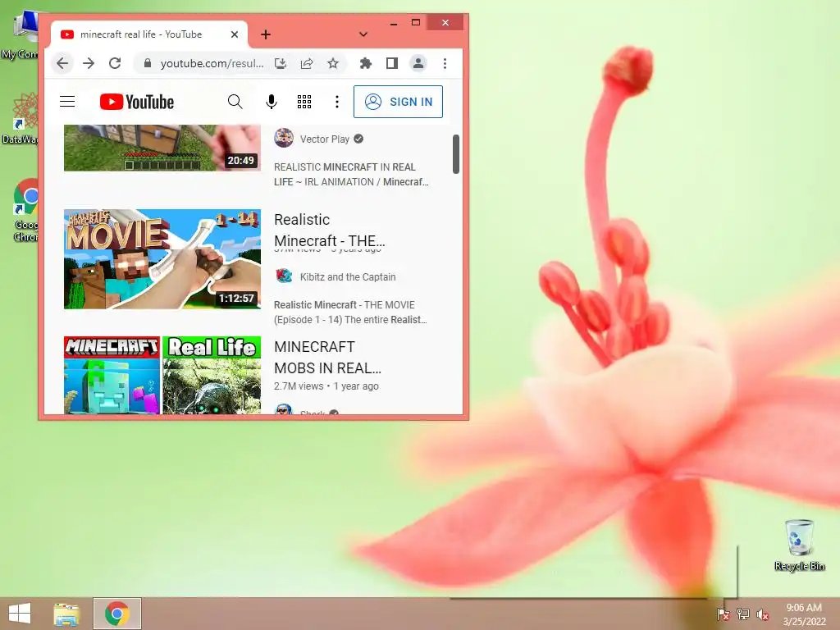This screenshot has width=840, height=630.
Task: Click the muted volume tray icon
Action: [763, 614]
